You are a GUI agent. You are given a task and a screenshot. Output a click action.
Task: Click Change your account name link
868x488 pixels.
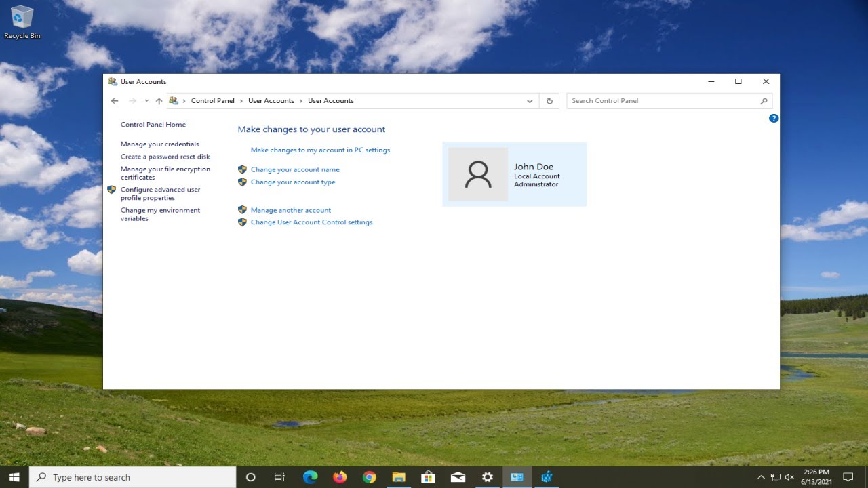pyautogui.click(x=295, y=169)
